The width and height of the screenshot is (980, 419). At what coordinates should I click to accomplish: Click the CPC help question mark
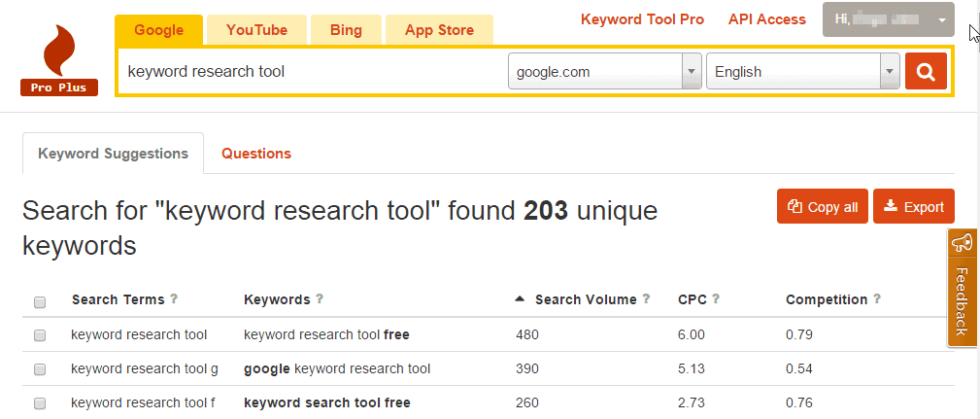click(x=716, y=298)
